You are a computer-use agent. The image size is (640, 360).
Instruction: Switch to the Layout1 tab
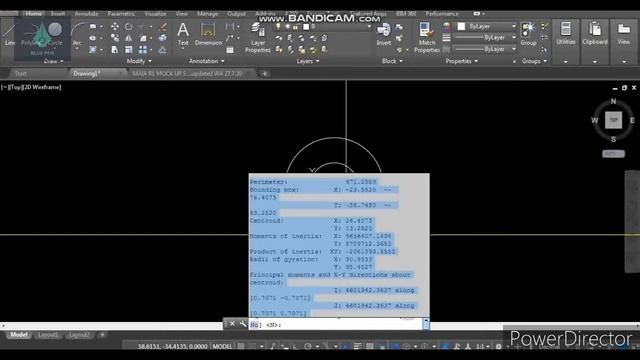click(48, 335)
